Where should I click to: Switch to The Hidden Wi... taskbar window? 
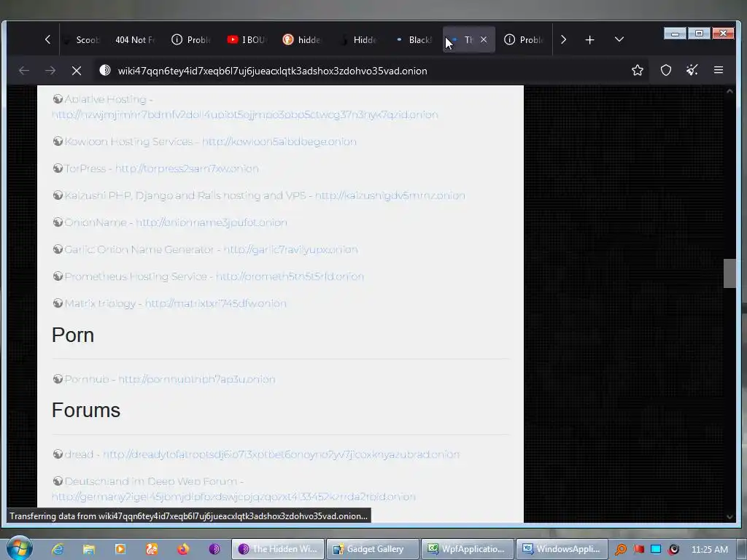(278, 549)
